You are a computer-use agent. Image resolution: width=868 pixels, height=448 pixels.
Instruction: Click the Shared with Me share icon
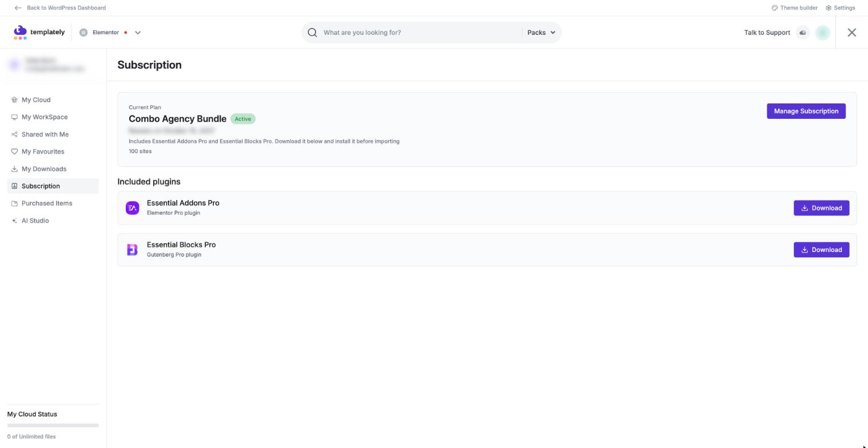click(x=14, y=134)
